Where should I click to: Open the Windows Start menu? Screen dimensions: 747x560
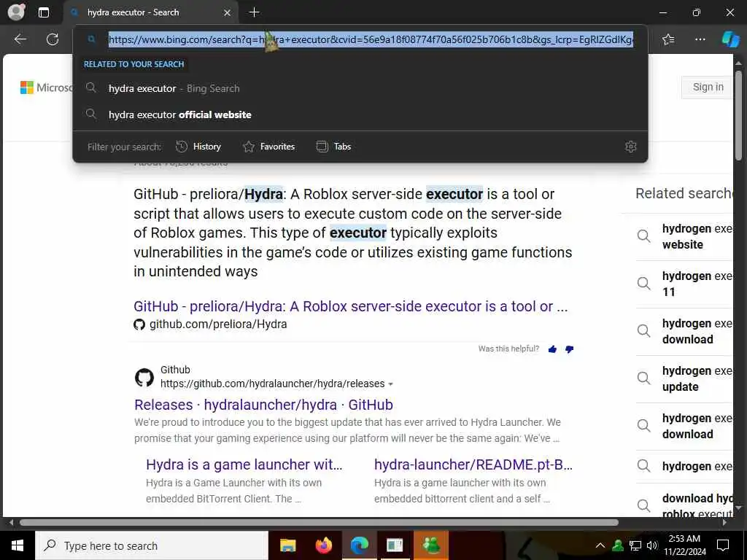(18, 545)
